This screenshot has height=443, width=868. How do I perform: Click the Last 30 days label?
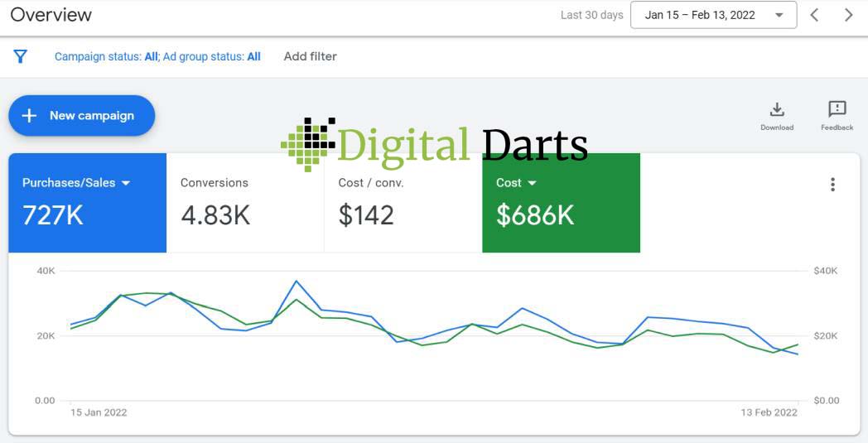click(x=591, y=15)
